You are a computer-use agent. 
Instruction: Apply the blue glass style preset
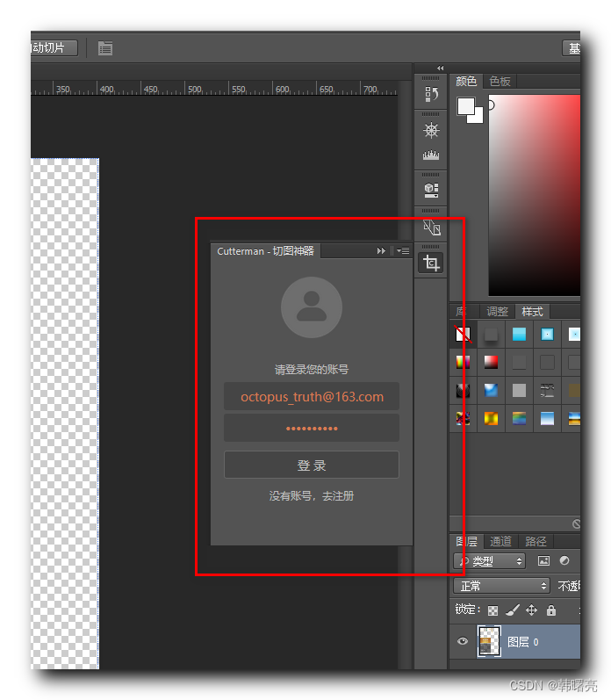(491, 391)
